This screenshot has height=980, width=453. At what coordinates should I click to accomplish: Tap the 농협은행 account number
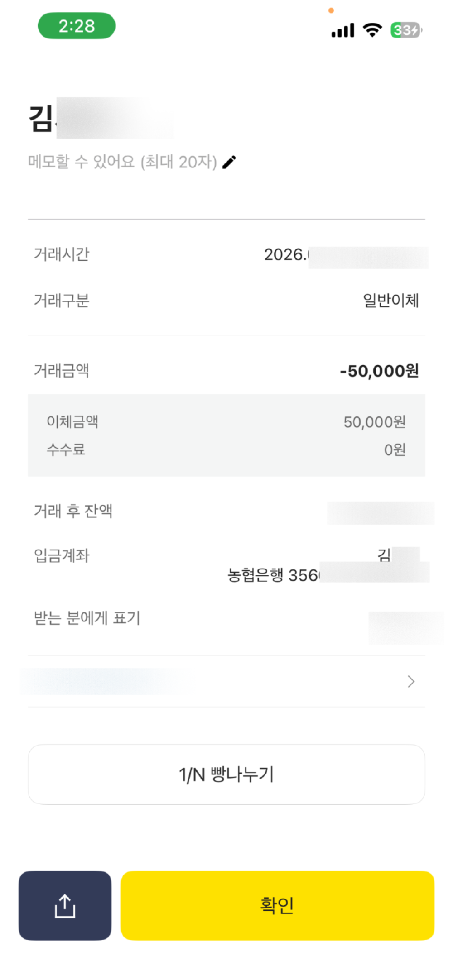[x=327, y=575]
